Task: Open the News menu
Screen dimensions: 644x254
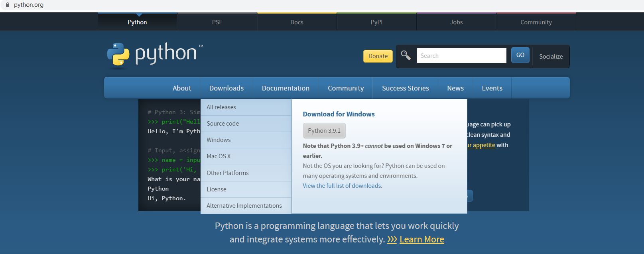Action: 455,88
